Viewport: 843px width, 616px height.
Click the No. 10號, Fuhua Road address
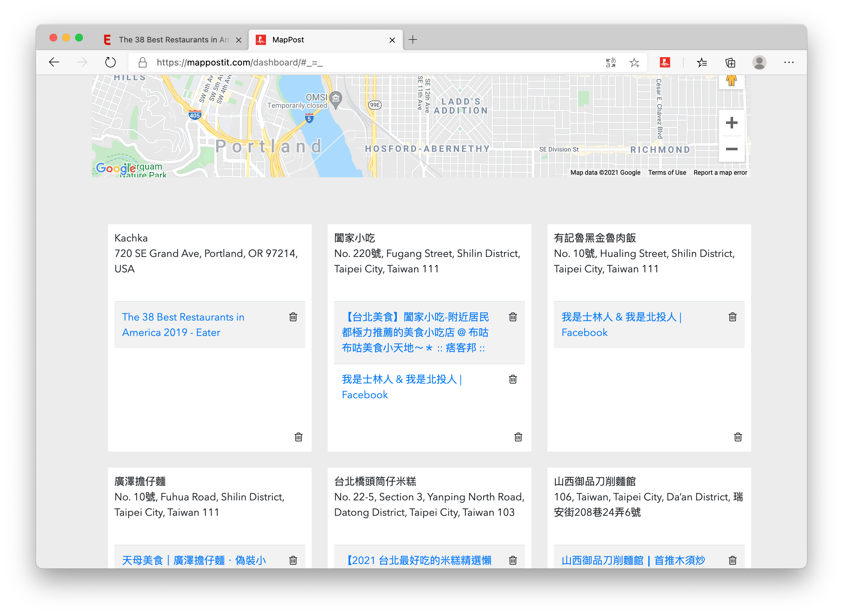200,505
